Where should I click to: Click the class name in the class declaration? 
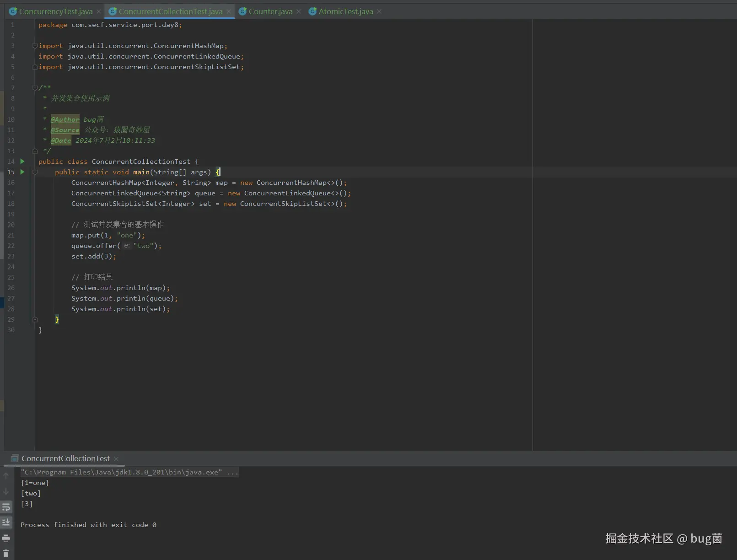[x=141, y=162]
